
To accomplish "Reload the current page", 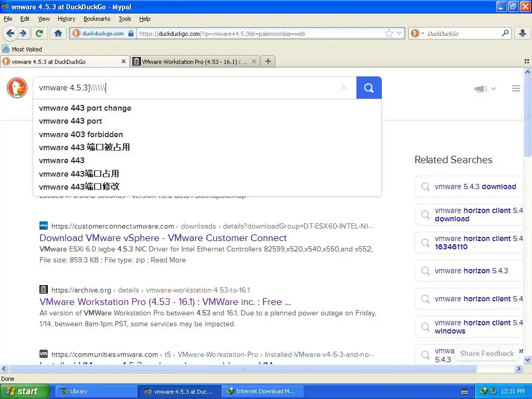I will point(39,33).
